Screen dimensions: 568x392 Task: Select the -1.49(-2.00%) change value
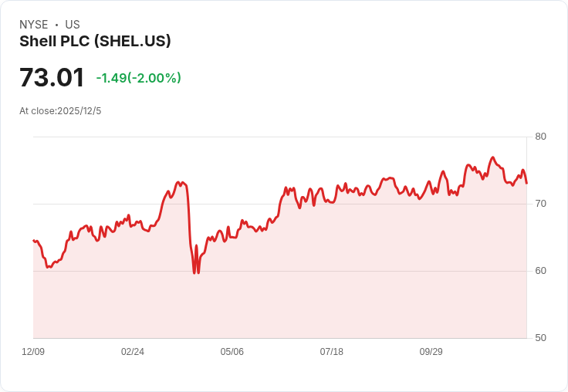pos(138,78)
